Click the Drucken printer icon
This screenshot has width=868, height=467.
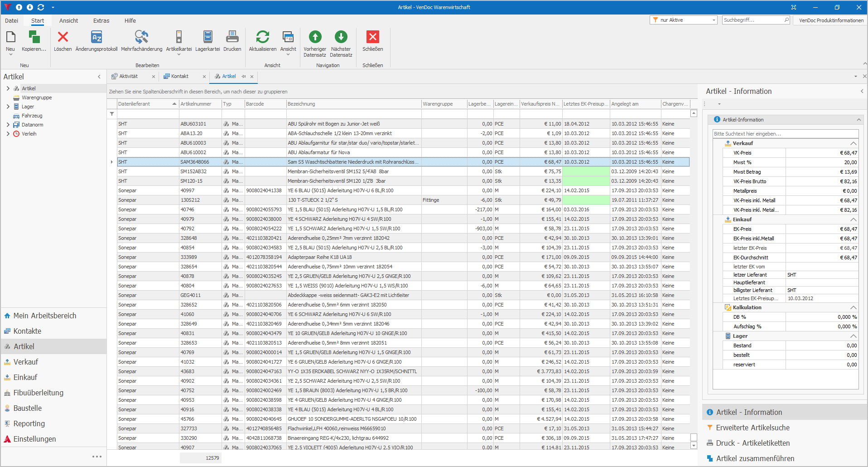click(232, 38)
